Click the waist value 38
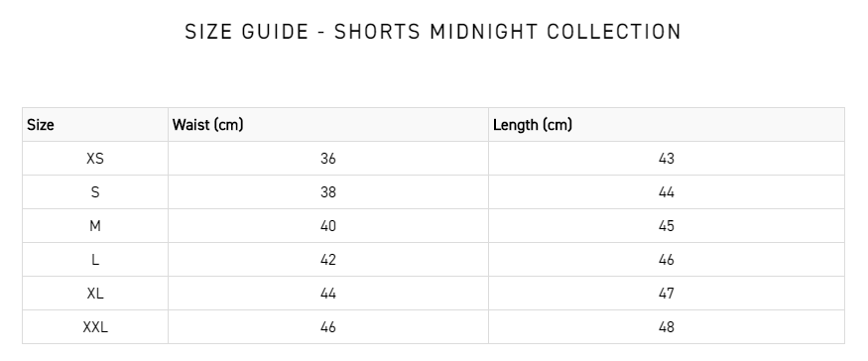The image size is (868, 361). (x=328, y=192)
